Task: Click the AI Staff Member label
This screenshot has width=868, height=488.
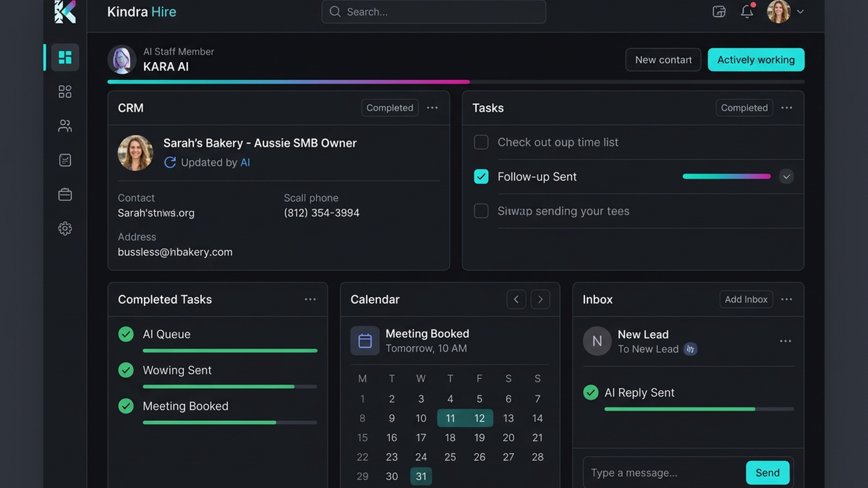Action: coord(178,52)
